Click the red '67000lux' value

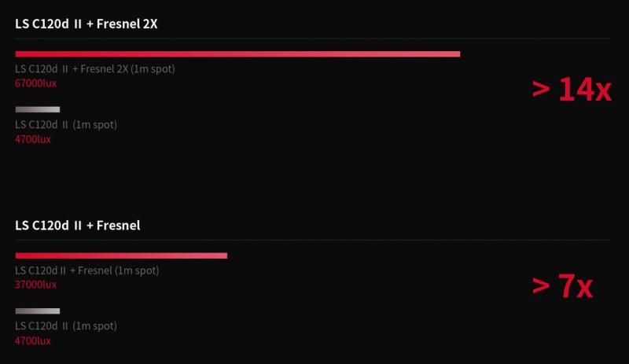[x=35, y=83]
